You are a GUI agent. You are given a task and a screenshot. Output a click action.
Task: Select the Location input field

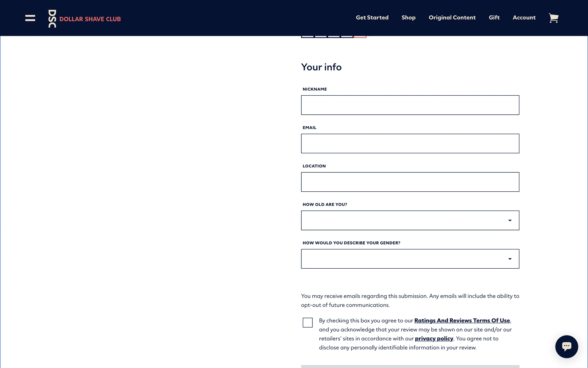tap(410, 182)
